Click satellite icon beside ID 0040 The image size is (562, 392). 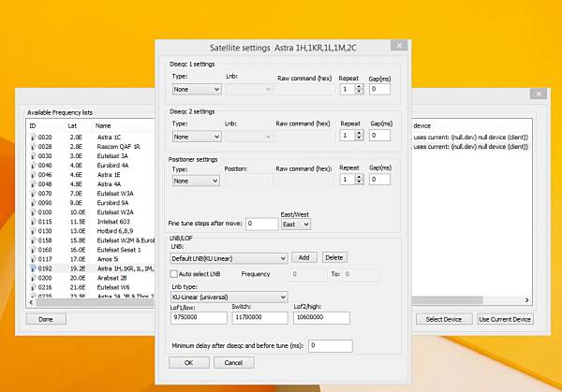(x=33, y=165)
